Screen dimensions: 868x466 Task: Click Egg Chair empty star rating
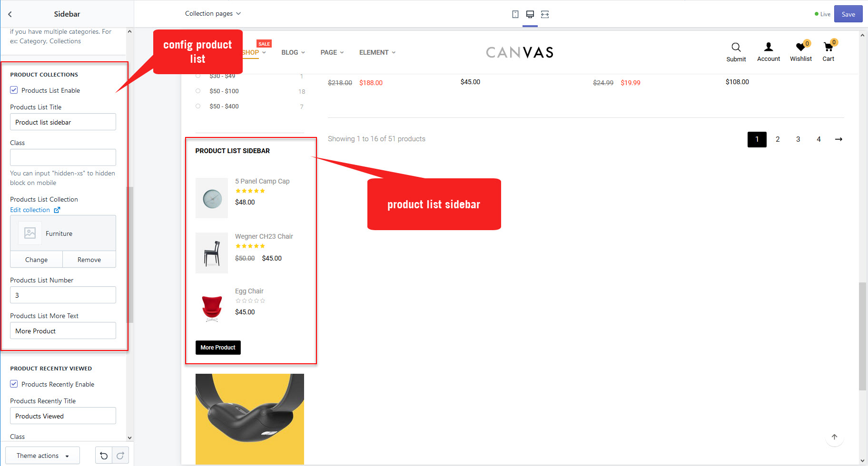pos(250,301)
